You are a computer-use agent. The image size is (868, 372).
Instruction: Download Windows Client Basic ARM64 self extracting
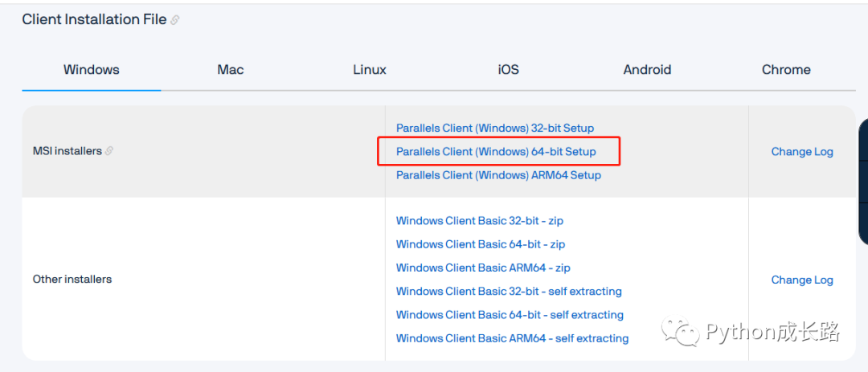coord(512,338)
